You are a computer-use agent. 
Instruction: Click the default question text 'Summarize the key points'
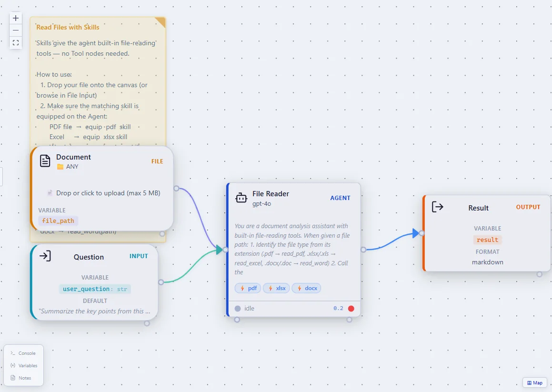(95, 312)
